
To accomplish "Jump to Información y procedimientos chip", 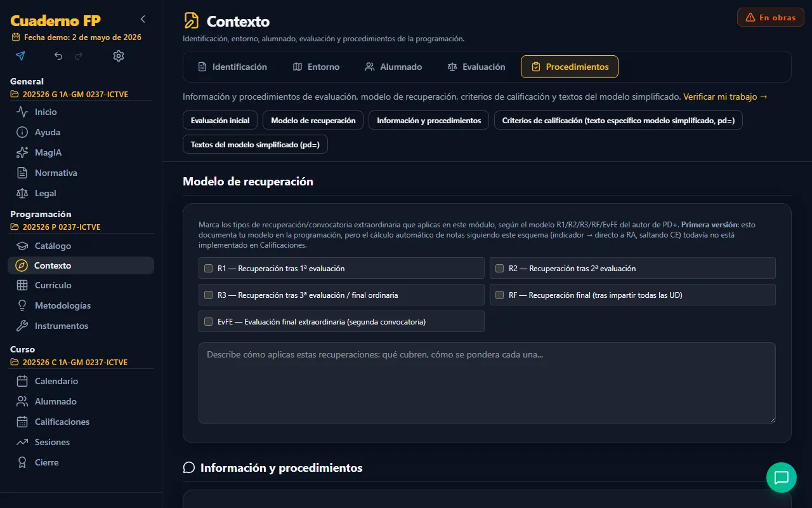I will (x=429, y=120).
